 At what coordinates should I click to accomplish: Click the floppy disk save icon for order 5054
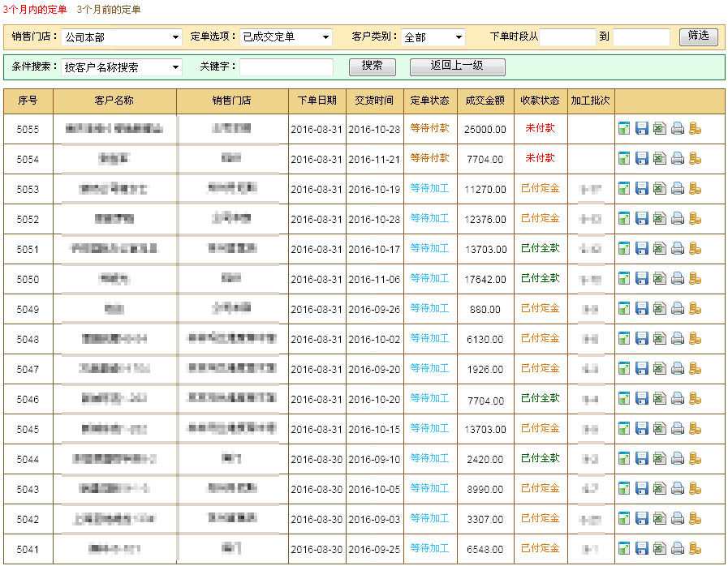tap(642, 158)
